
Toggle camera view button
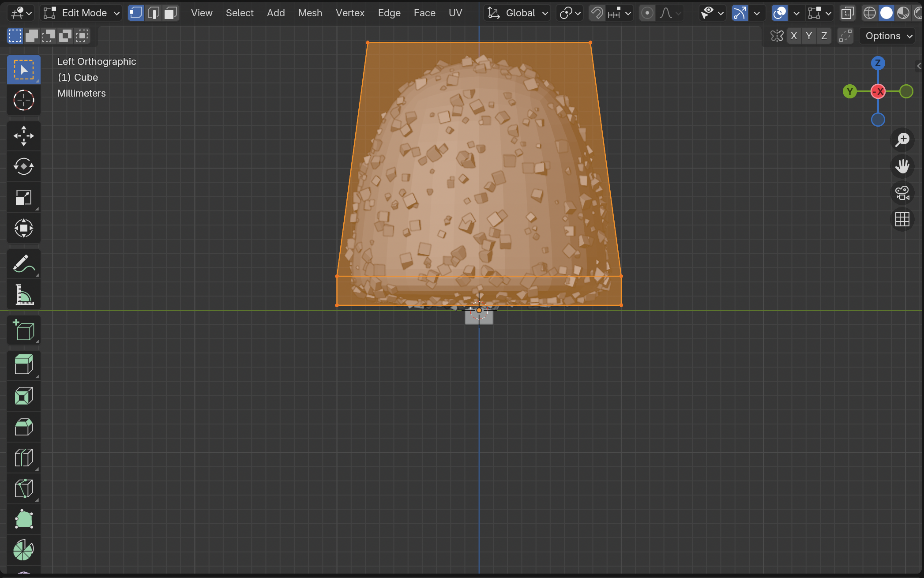(902, 193)
